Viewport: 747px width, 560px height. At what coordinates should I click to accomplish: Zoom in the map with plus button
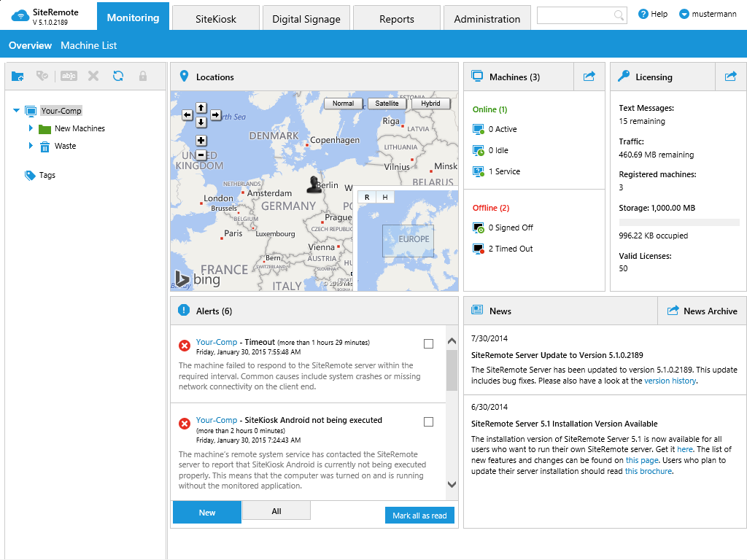point(201,141)
